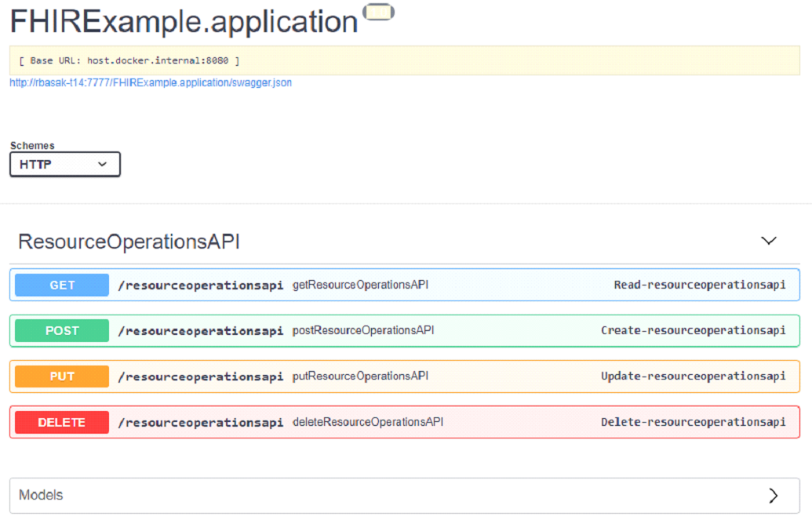Viewport: 812px width, 531px height.
Task: Click the red DELETE method badge
Action: (62, 422)
